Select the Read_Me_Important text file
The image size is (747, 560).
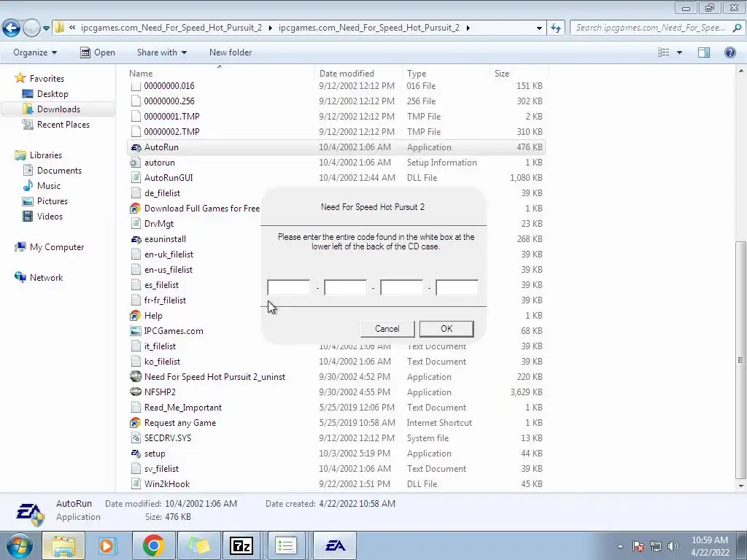183,408
